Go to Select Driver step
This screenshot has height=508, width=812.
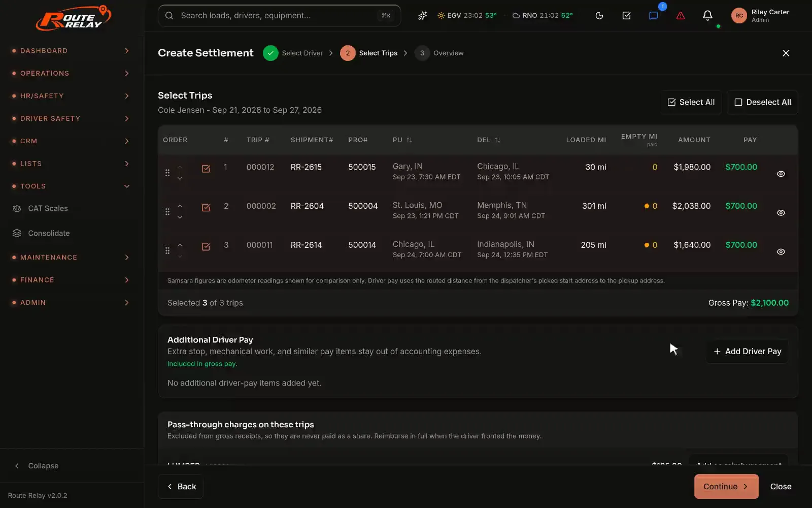pyautogui.click(x=293, y=53)
